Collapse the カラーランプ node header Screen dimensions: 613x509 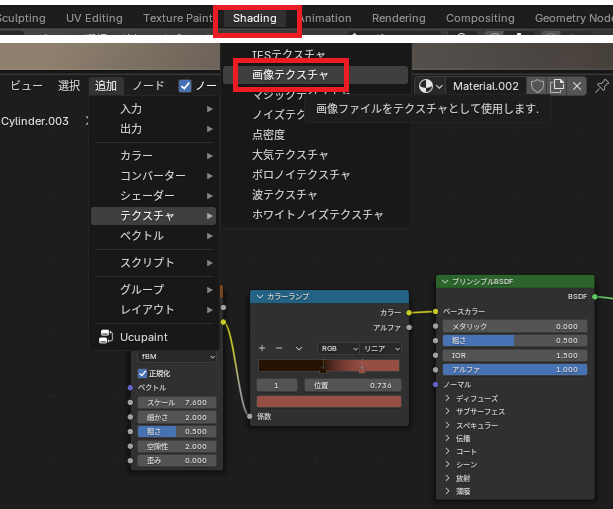259,296
